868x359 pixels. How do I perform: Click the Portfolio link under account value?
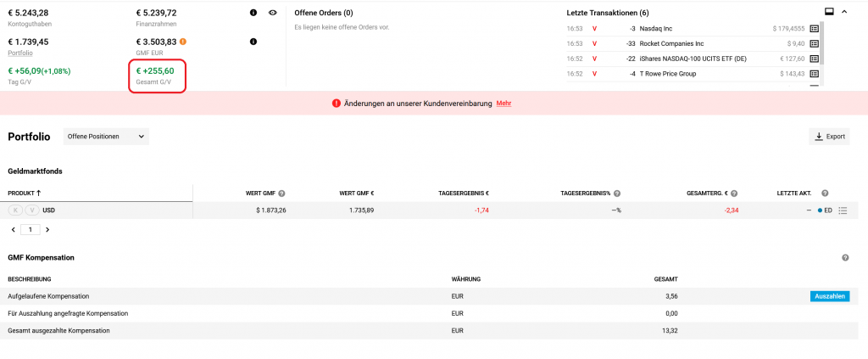click(20, 53)
